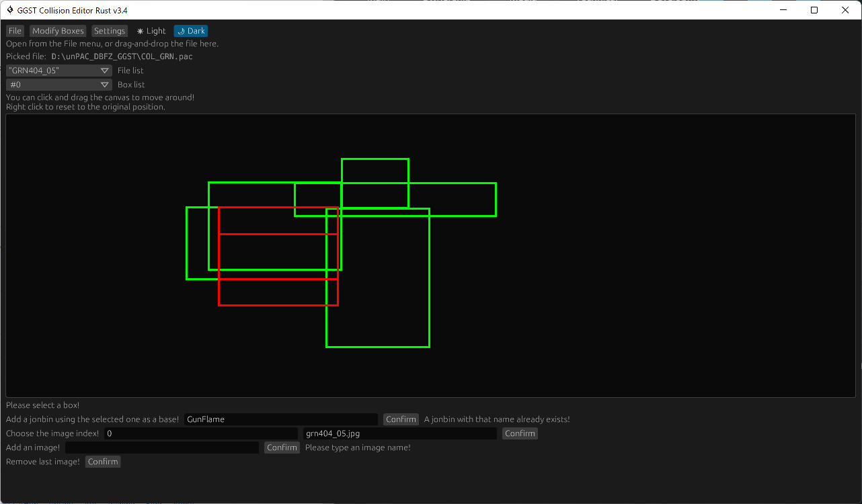The image size is (862, 504).
Task: Select the Dark theme button
Action: tap(191, 30)
